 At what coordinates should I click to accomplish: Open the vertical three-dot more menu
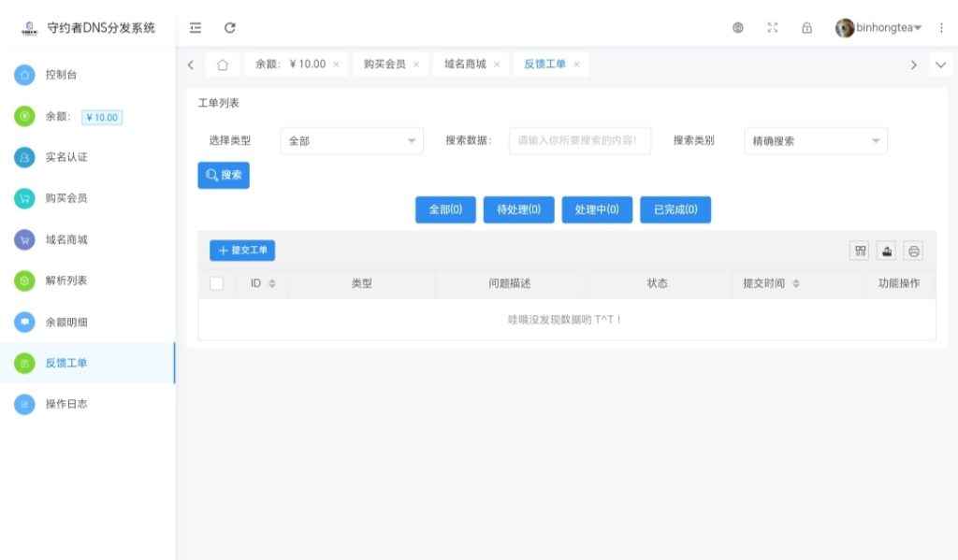(941, 27)
